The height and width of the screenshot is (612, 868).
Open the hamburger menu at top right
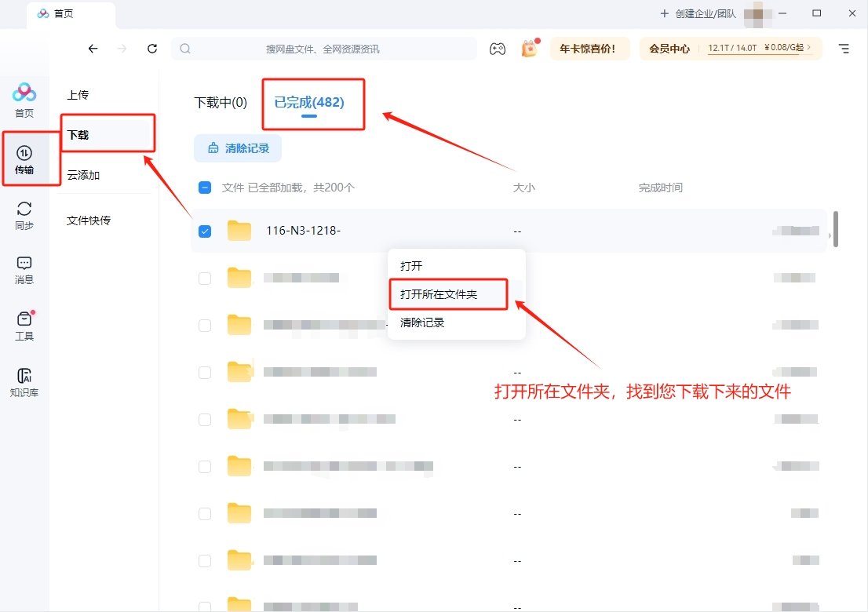point(844,49)
